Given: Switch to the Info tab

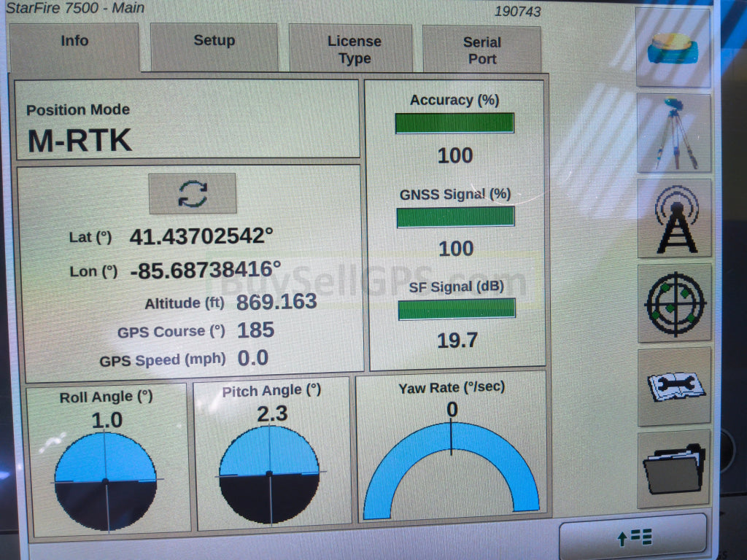Looking at the screenshot, I should pos(74,47).
